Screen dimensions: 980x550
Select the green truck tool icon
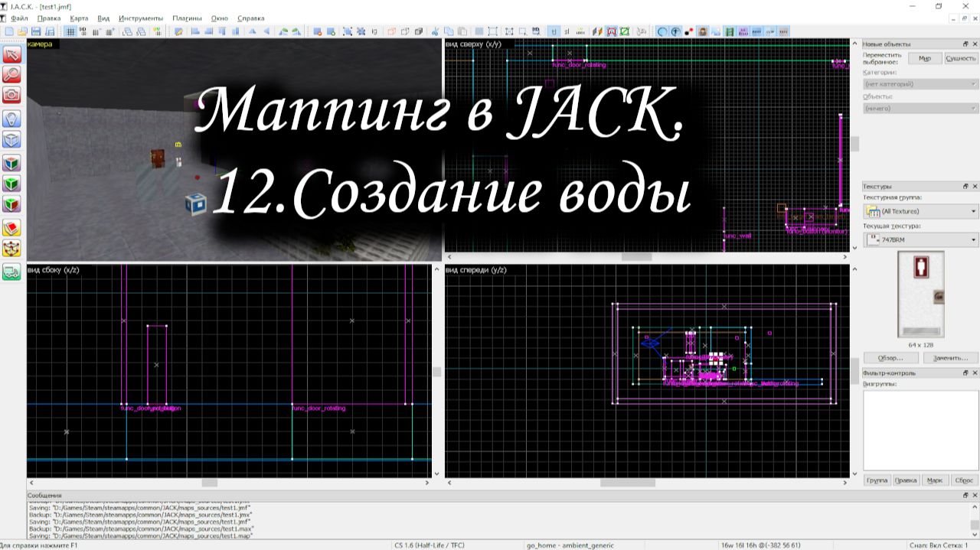(x=11, y=272)
